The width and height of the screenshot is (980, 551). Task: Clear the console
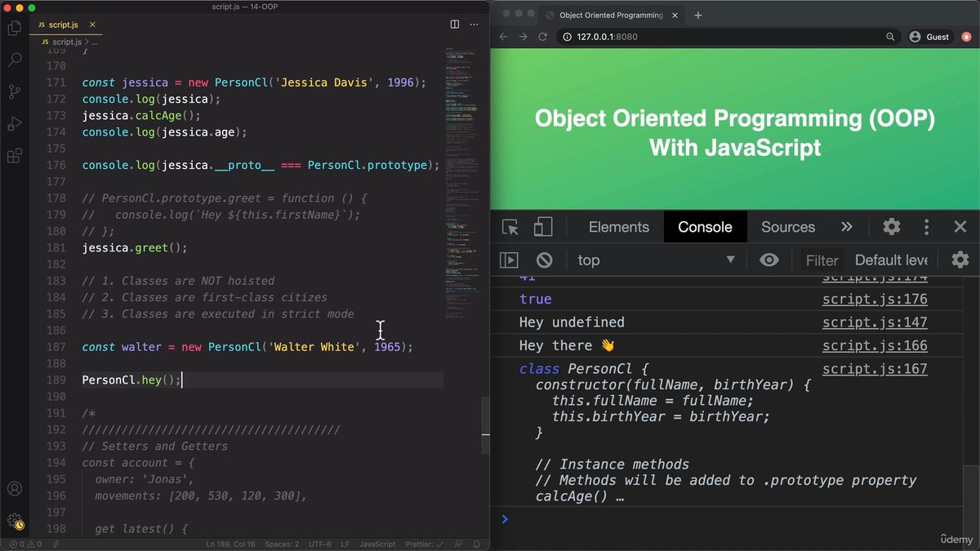[x=544, y=260]
